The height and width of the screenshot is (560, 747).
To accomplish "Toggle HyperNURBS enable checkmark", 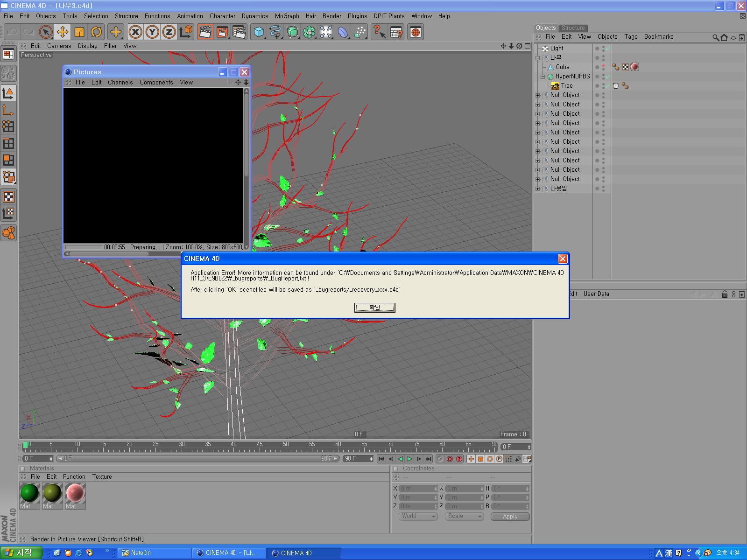I will pyautogui.click(x=607, y=77).
